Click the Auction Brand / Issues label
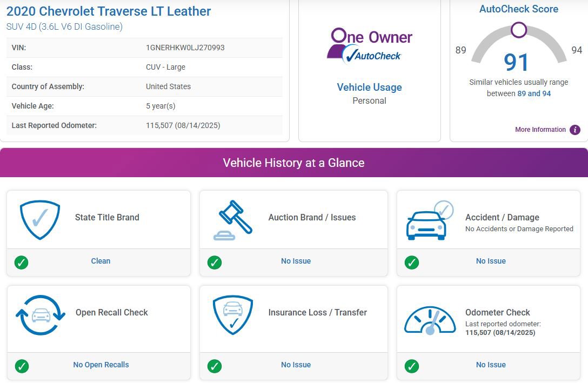 click(312, 217)
